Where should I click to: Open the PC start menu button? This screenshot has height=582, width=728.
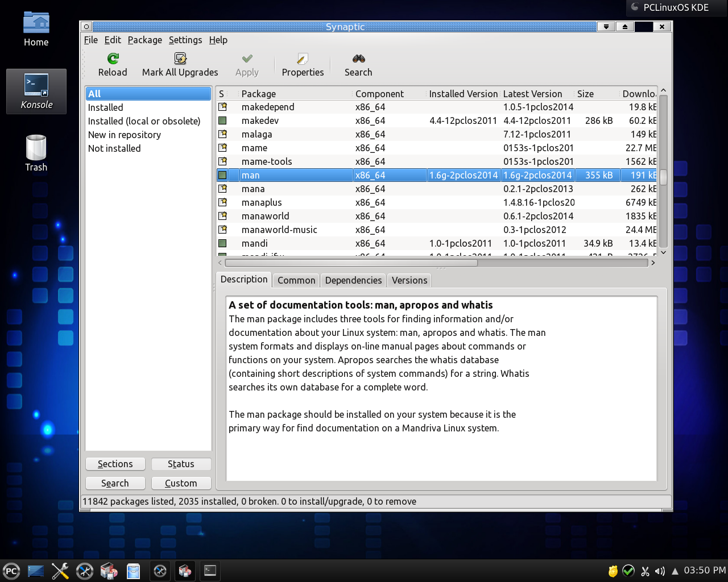11,571
